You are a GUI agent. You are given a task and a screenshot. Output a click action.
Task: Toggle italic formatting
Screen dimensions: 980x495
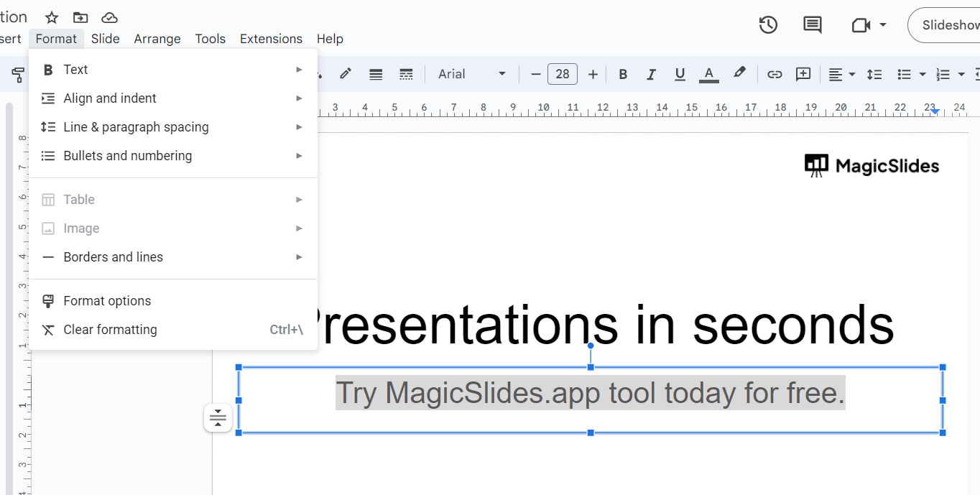[651, 74]
